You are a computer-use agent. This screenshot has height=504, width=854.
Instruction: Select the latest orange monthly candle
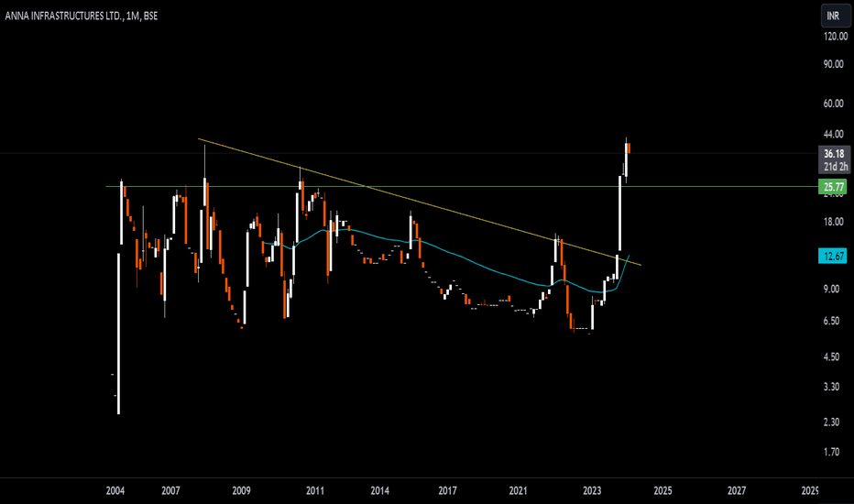point(629,148)
